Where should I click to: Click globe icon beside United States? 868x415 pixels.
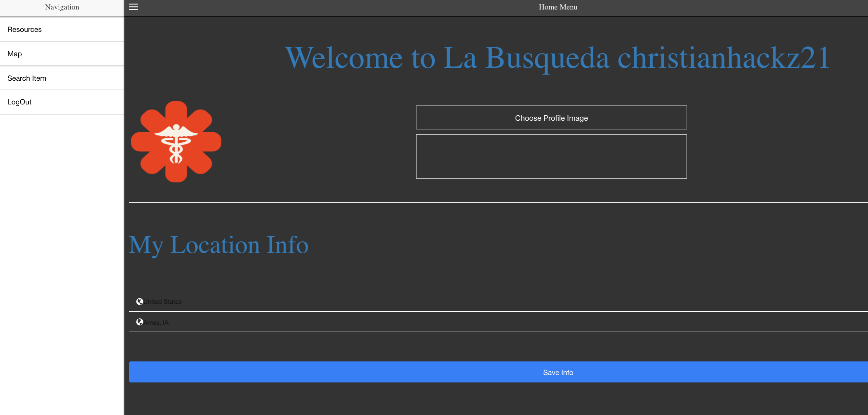(x=139, y=301)
